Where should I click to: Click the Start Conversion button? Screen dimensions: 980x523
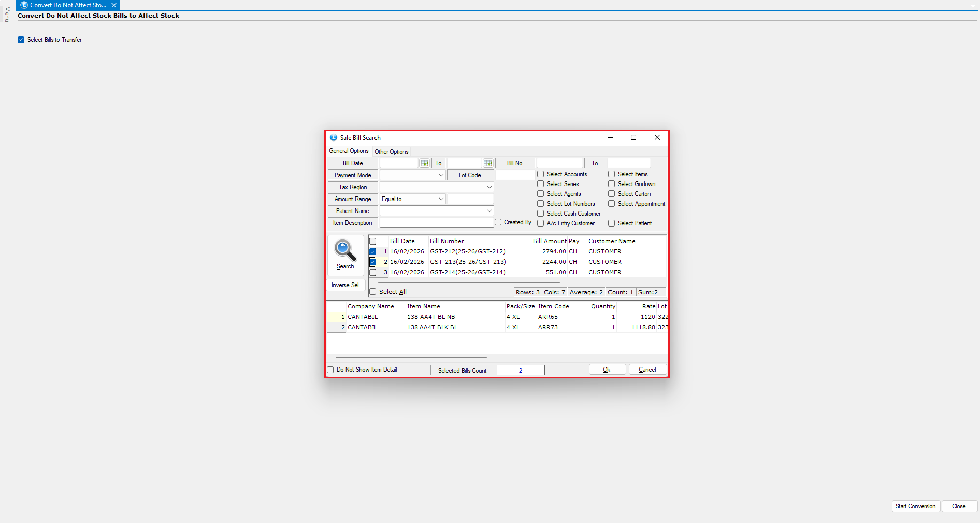[915, 506]
